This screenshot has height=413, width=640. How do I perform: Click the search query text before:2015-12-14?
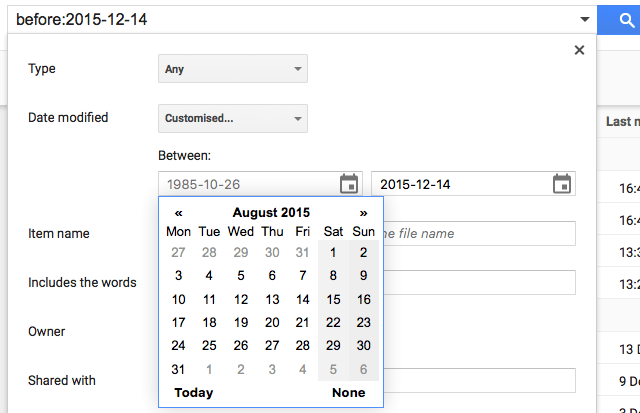point(82,20)
